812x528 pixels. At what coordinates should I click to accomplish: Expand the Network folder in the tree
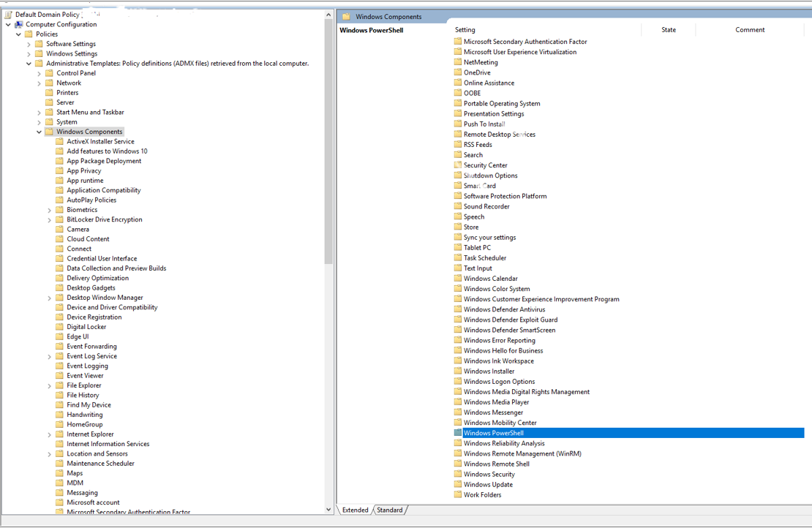point(40,83)
